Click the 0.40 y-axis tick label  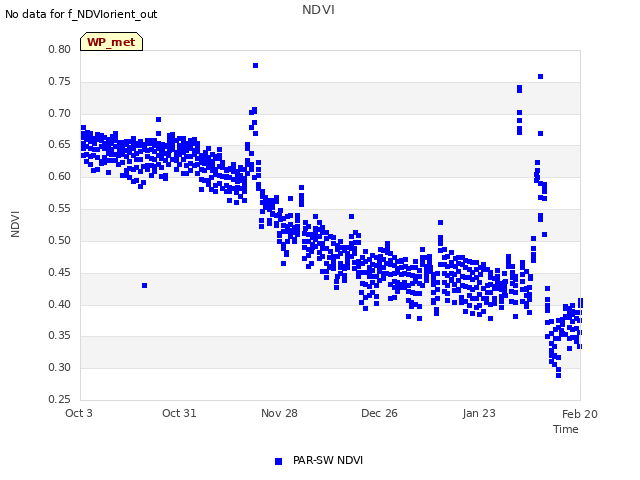pos(60,304)
